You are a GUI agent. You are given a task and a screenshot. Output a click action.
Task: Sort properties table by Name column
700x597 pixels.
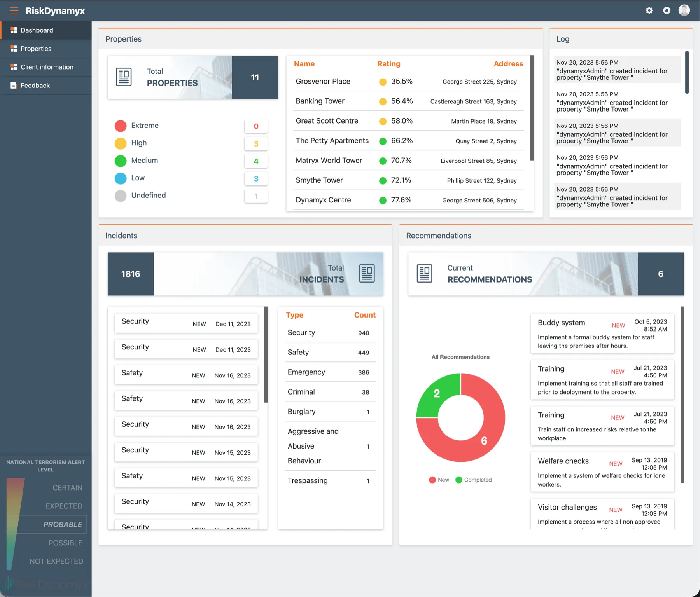click(304, 64)
